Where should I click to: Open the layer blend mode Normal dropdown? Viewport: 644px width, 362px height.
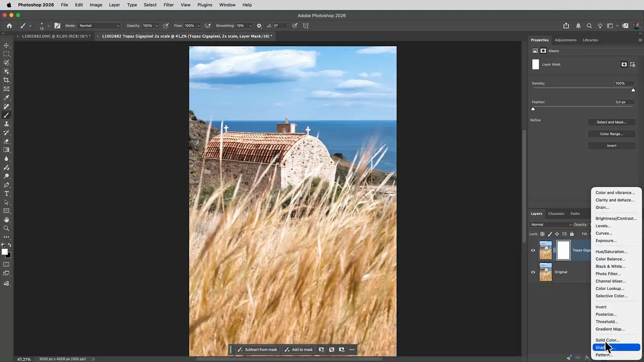551,224
